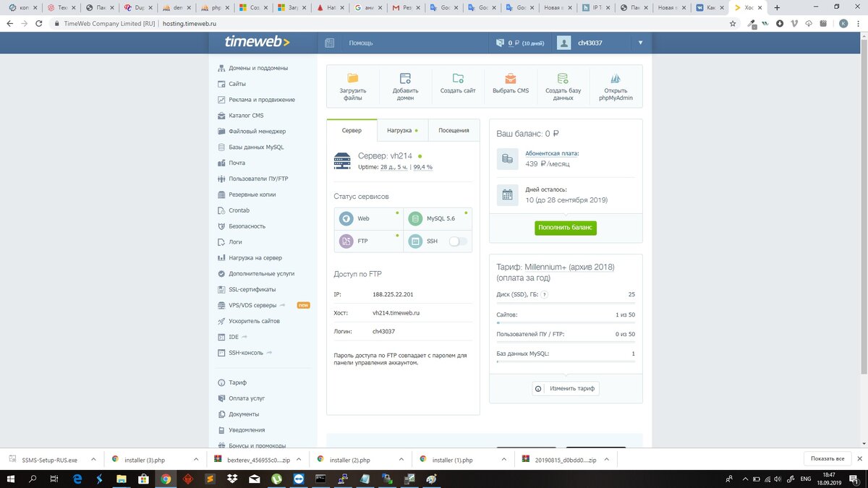Click the Нагрузка на сервер icon
The image size is (868, 488).
pyautogui.click(x=222, y=258)
